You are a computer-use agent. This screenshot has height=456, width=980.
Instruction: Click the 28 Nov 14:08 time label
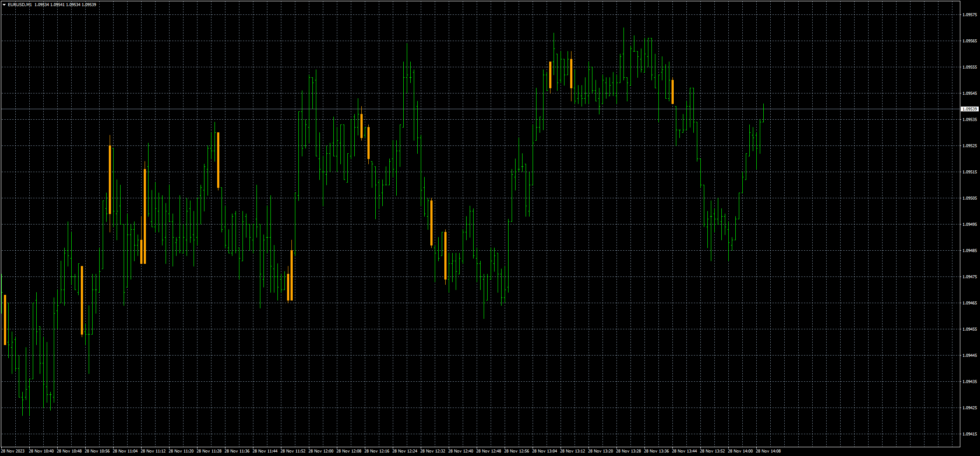pos(769,451)
